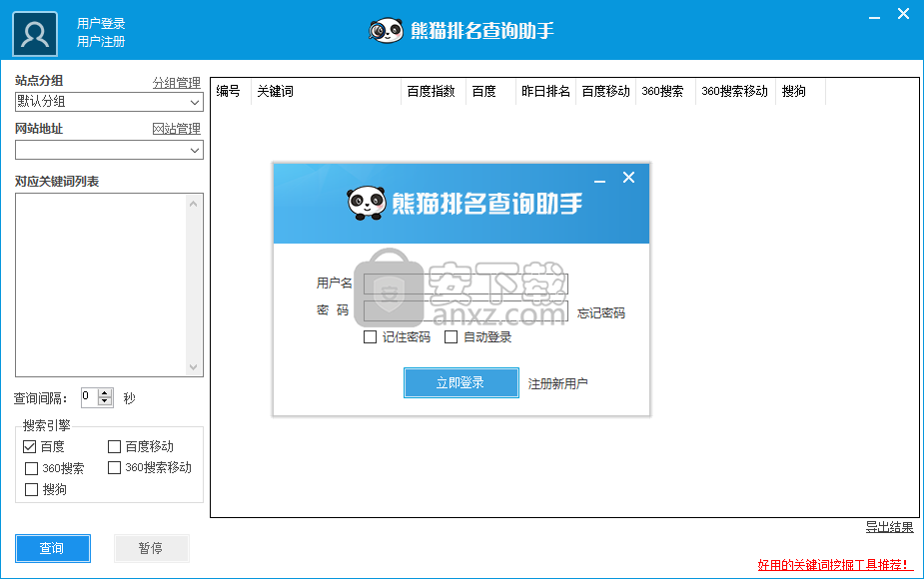Click the 360搜索移动 column header
This screenshot has height=579, width=924.
click(x=735, y=91)
